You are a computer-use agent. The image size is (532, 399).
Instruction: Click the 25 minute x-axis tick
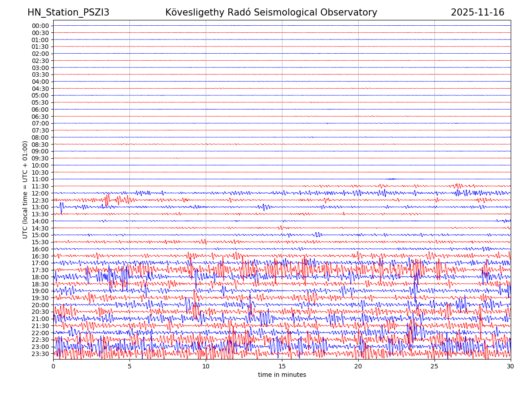[434, 367]
